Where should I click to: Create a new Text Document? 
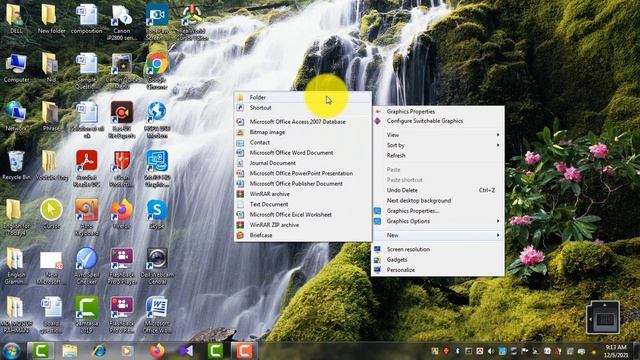click(x=302, y=204)
